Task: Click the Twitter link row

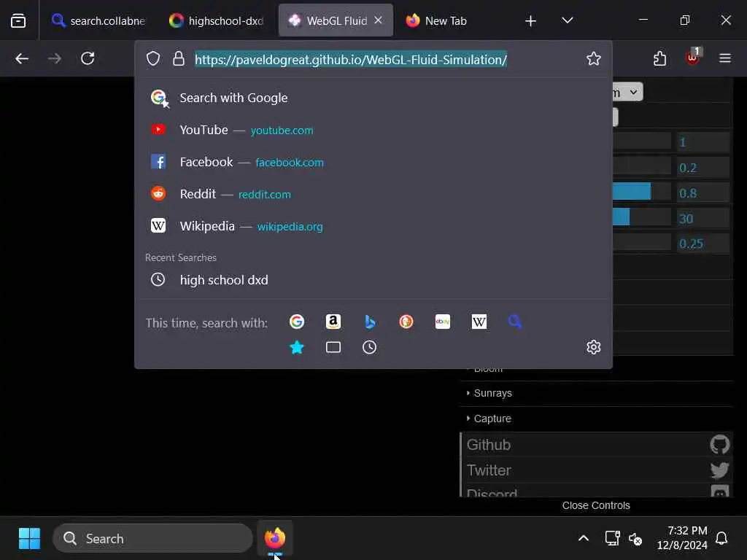Action: [x=597, y=470]
